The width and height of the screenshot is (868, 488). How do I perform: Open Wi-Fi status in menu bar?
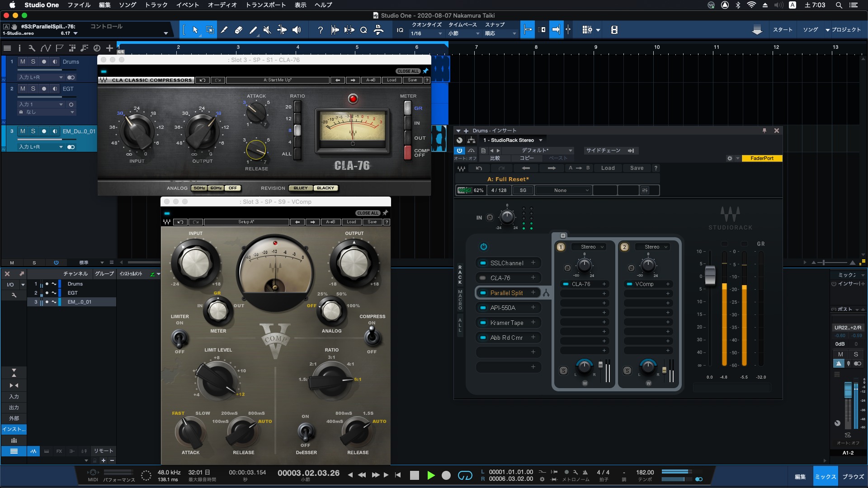(751, 5)
